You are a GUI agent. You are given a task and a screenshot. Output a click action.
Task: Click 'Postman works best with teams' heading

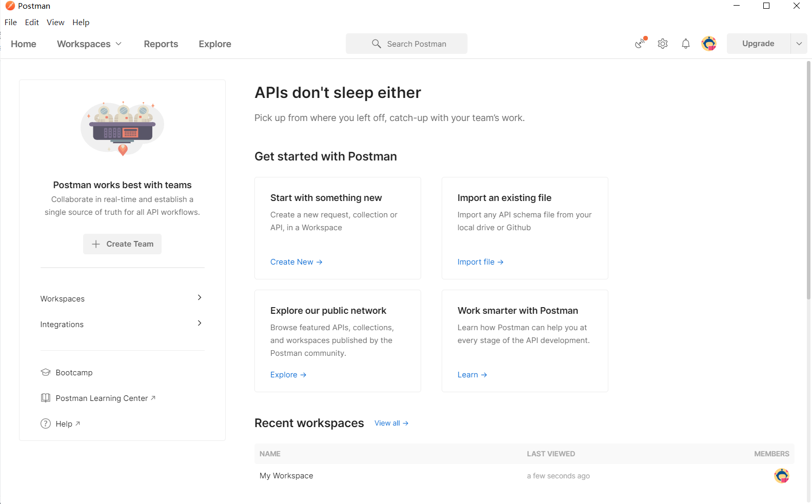tap(122, 185)
